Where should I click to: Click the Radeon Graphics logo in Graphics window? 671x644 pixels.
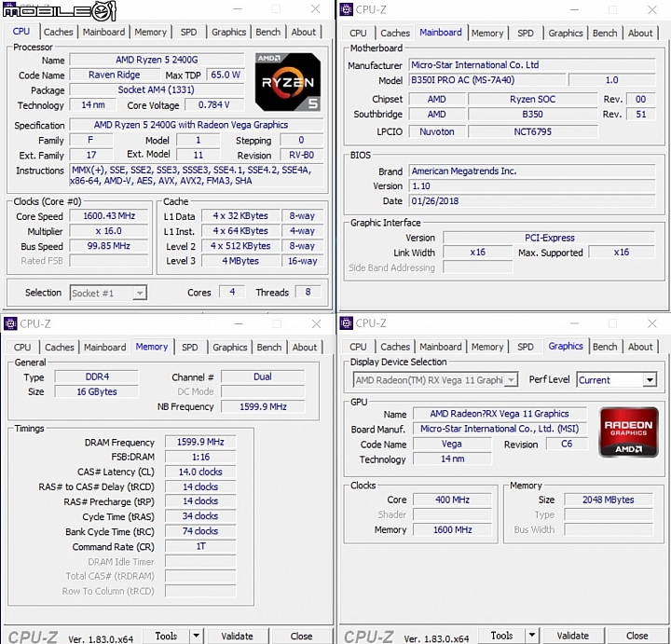(628, 432)
